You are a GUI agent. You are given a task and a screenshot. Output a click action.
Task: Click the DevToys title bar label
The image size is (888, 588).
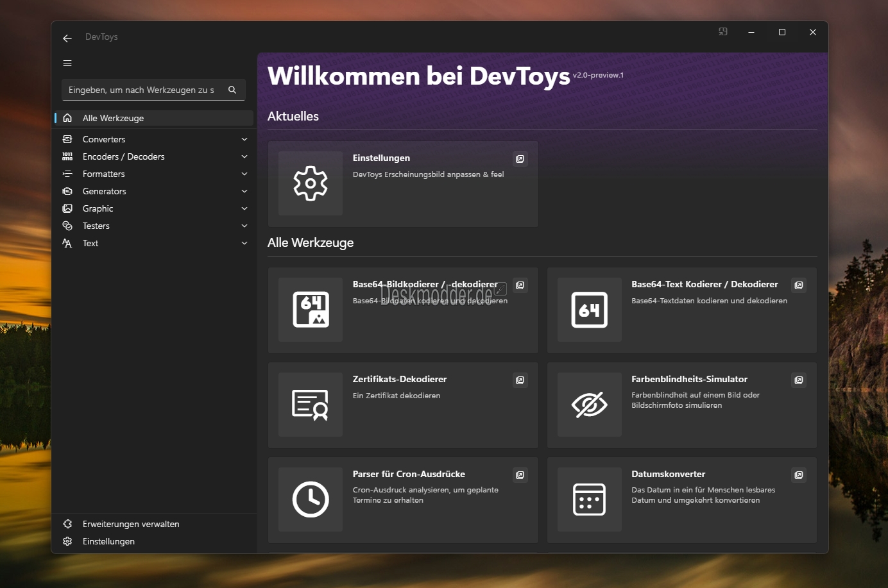pyautogui.click(x=101, y=37)
